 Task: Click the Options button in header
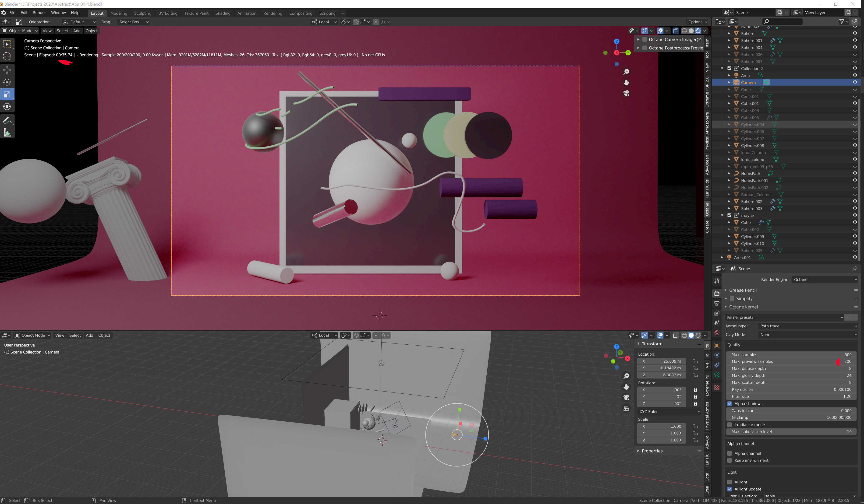(x=697, y=22)
